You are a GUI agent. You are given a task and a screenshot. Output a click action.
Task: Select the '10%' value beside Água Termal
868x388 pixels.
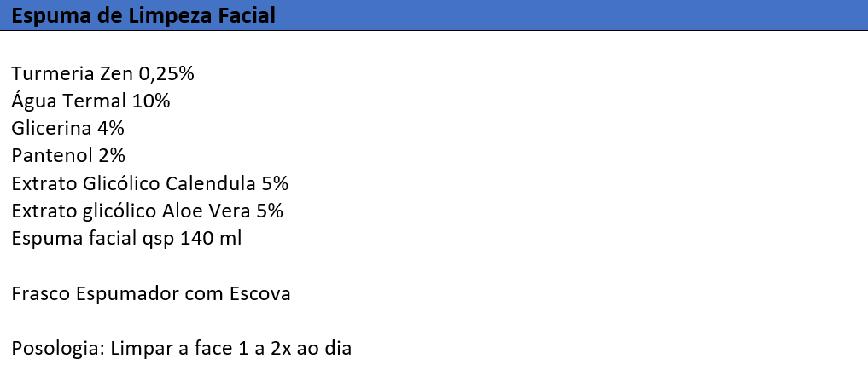pos(150,101)
